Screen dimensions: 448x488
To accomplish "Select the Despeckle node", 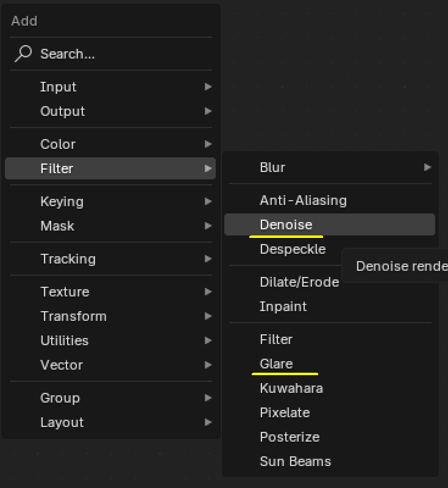I will (293, 249).
